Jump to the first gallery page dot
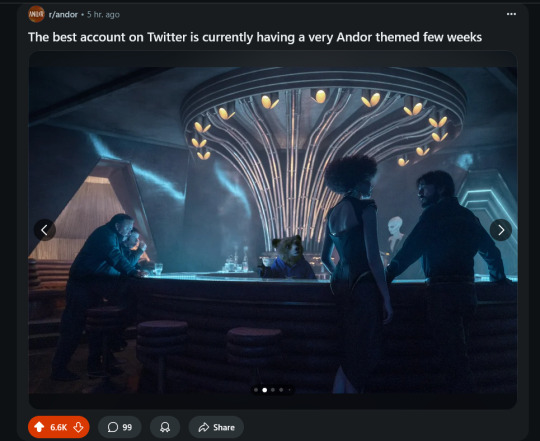The image size is (540, 441). (x=256, y=390)
